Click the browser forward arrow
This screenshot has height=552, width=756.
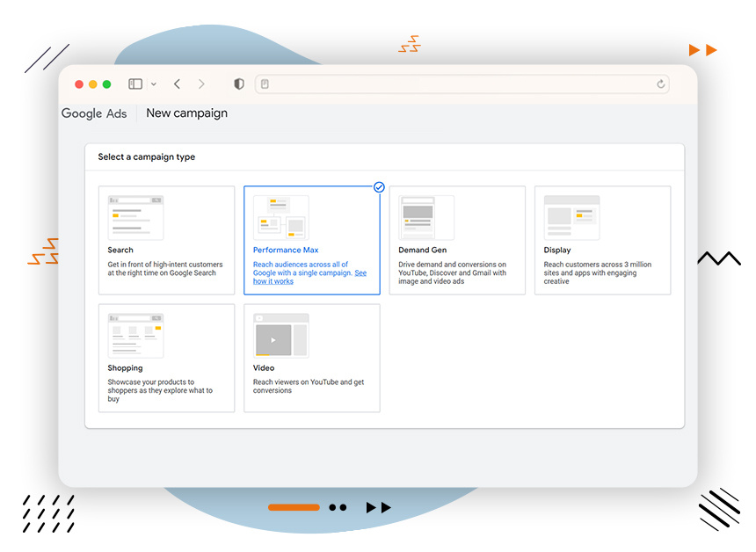coord(201,84)
